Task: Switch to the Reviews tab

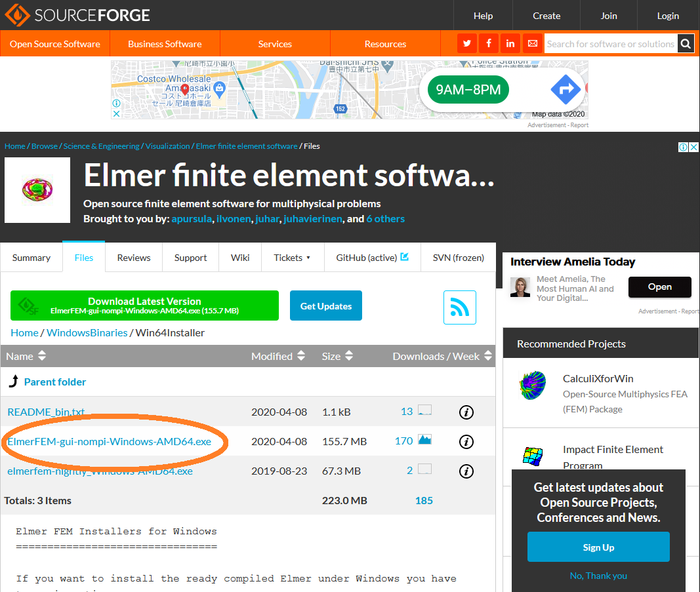Action: click(x=134, y=258)
